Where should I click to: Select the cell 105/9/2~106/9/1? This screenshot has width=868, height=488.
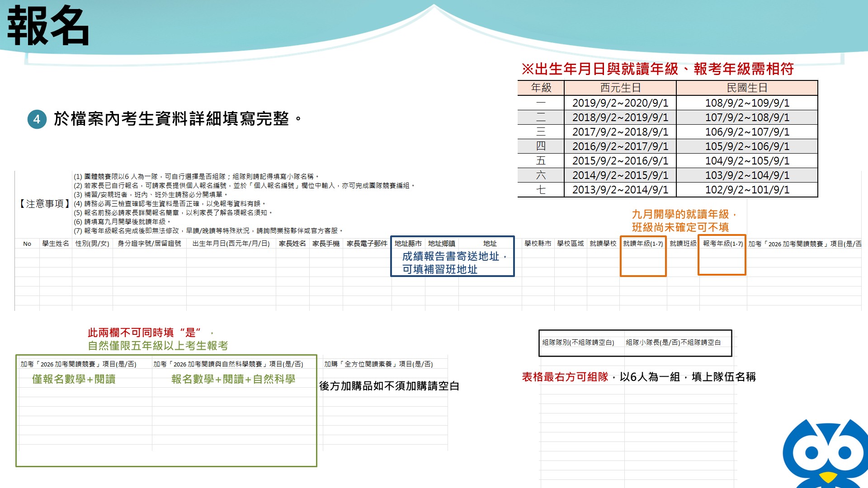click(747, 146)
